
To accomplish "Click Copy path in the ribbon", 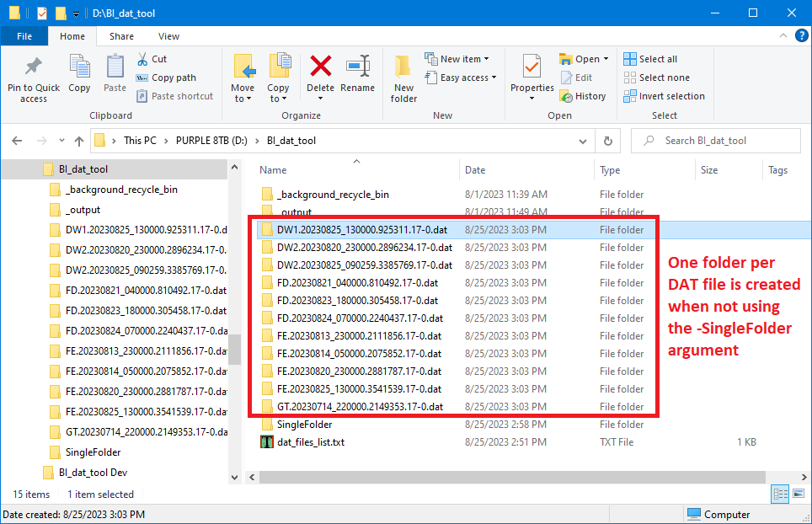I will pos(166,78).
